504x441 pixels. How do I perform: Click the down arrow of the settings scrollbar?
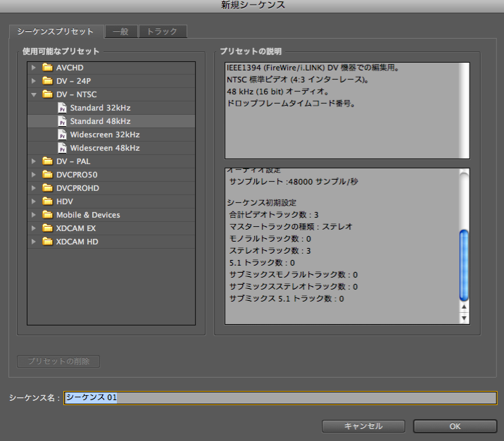click(464, 318)
